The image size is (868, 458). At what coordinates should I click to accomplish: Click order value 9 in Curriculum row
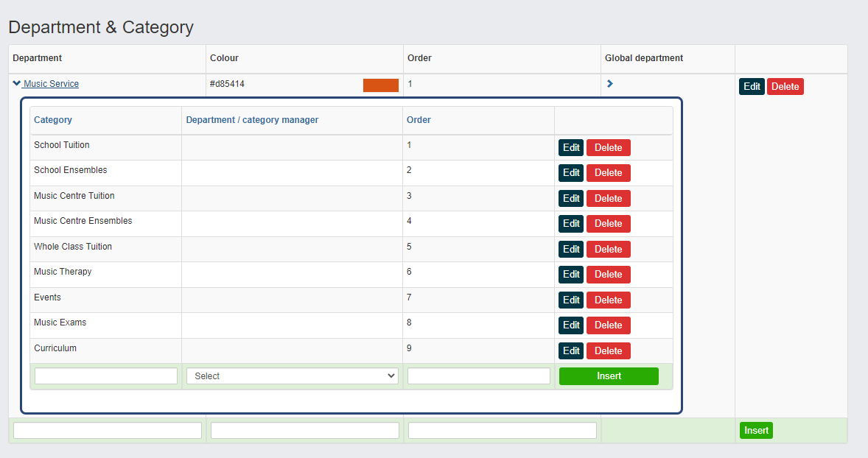click(x=409, y=348)
